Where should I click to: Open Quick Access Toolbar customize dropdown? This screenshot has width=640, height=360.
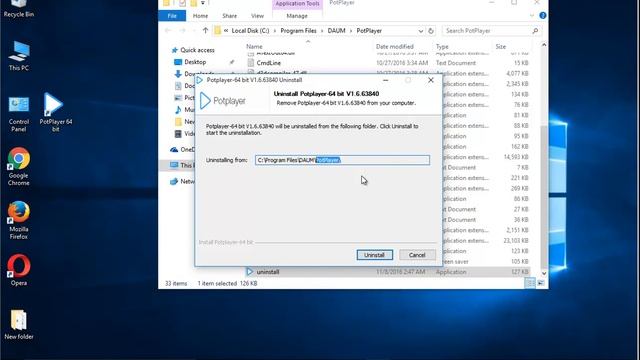point(203,3)
